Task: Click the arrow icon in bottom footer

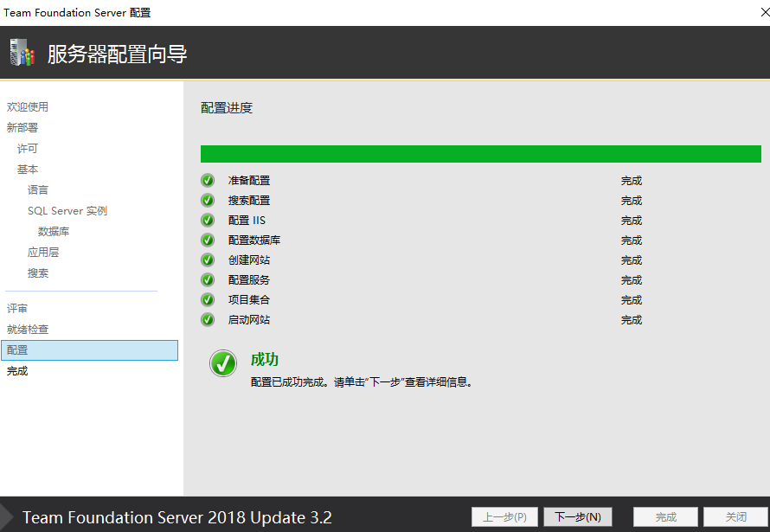Action: coord(6,516)
